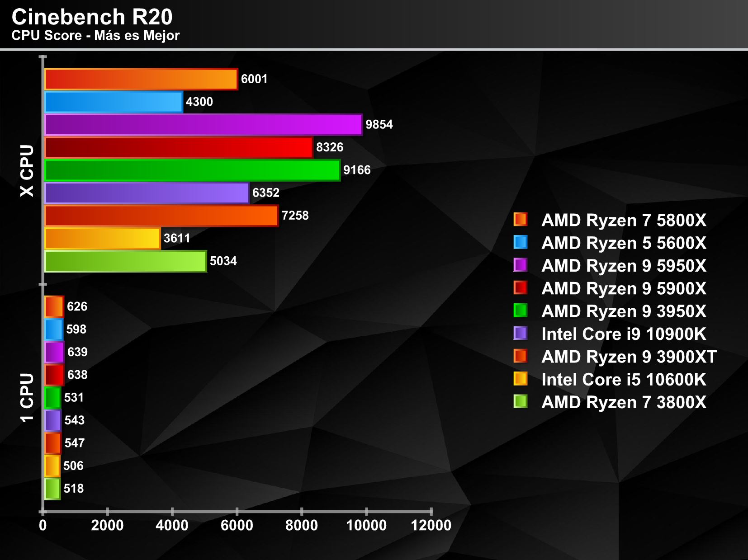Select the 6000 tick label on axis
This screenshot has width=748, height=560.
[237, 525]
